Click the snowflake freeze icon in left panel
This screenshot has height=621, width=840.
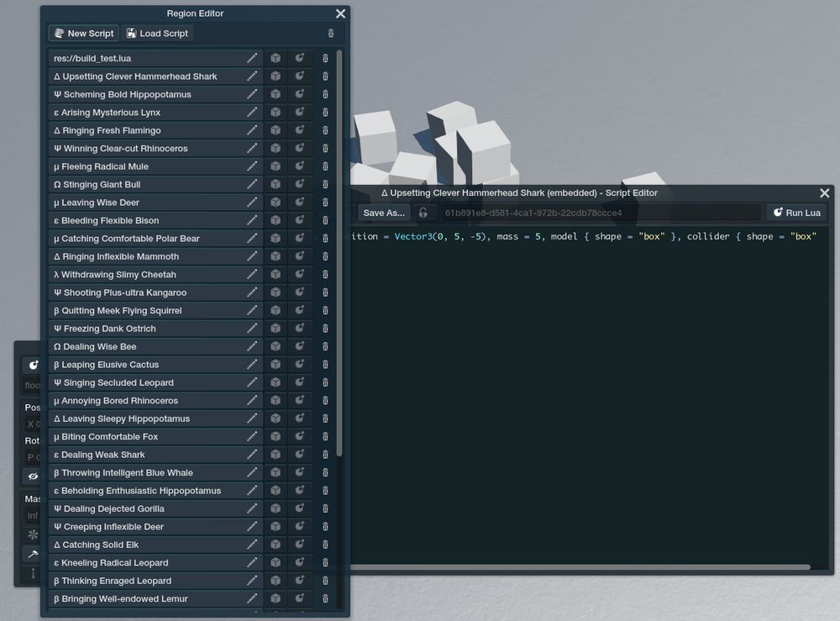33,534
